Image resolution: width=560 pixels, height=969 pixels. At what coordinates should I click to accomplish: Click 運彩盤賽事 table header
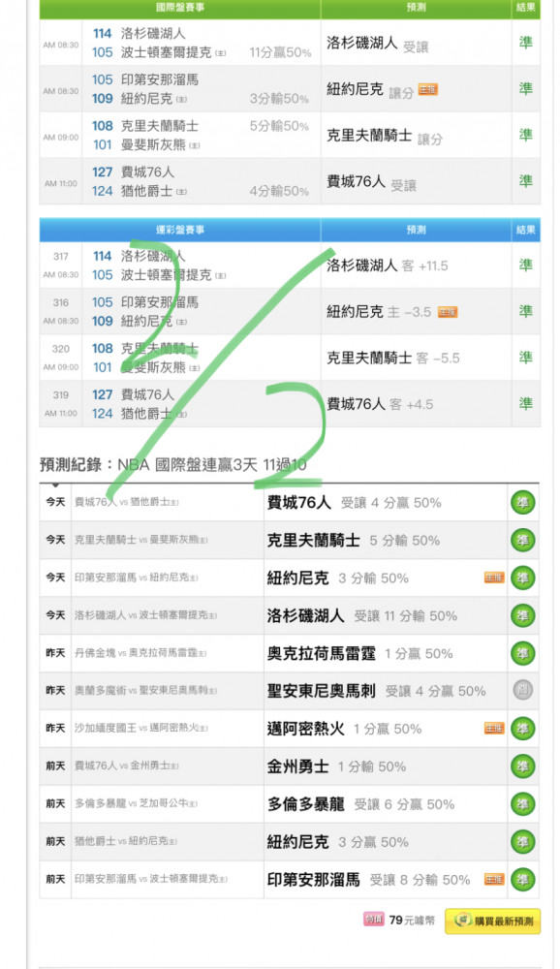point(180,230)
